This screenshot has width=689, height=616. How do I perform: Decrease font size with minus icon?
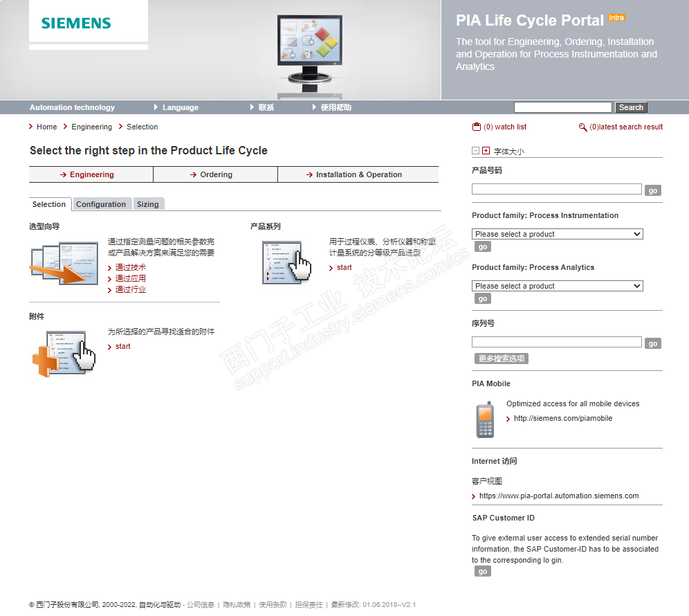475,151
